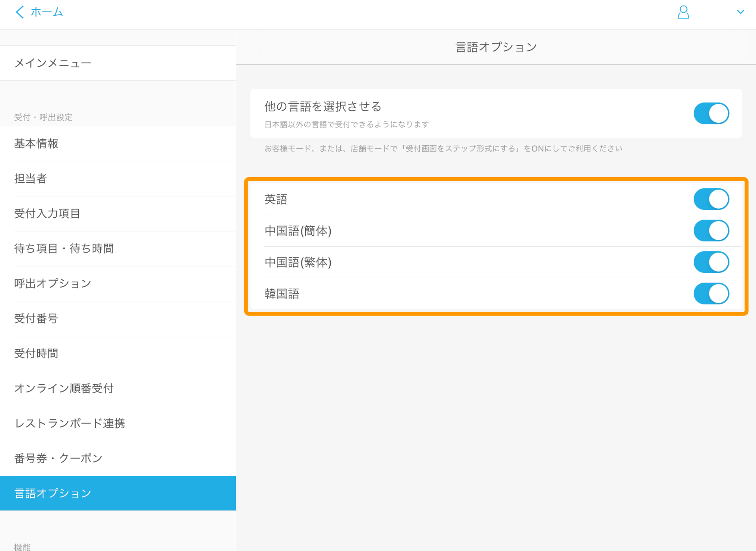Click the 中国語(簡体) row label
Image resolution: width=756 pixels, height=551 pixels.
click(x=298, y=231)
